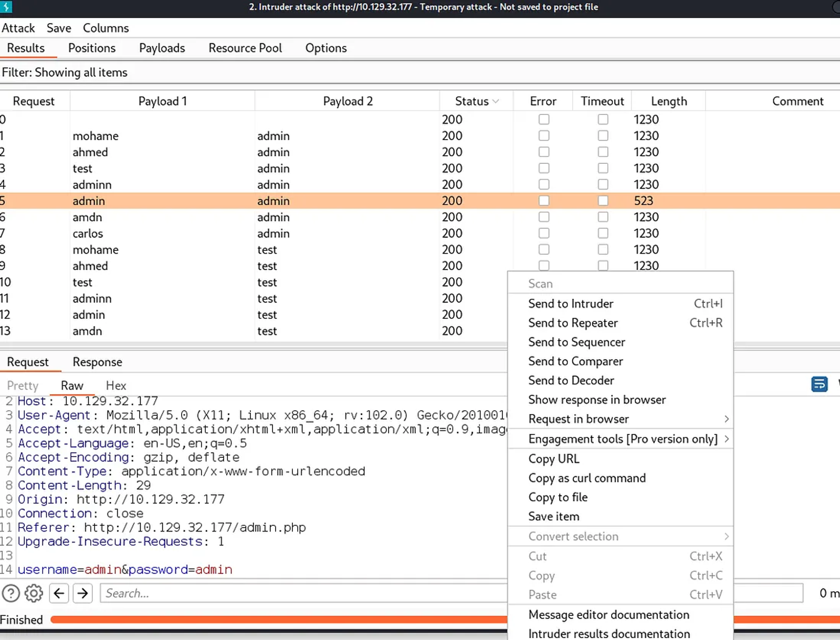Switch to the Positions tab
The height and width of the screenshot is (640, 840).
coord(92,48)
